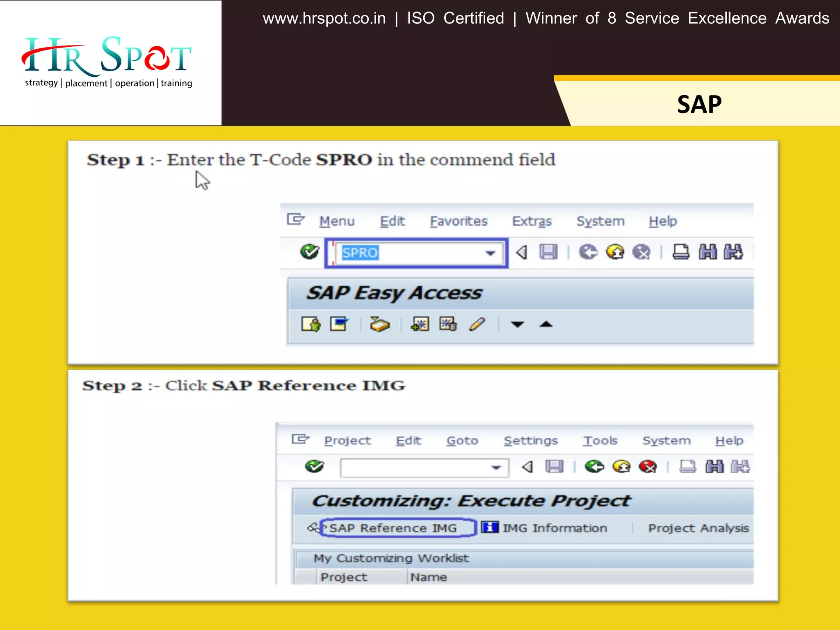Click the yellow Exit icon in Customizing toolbar

click(621, 466)
